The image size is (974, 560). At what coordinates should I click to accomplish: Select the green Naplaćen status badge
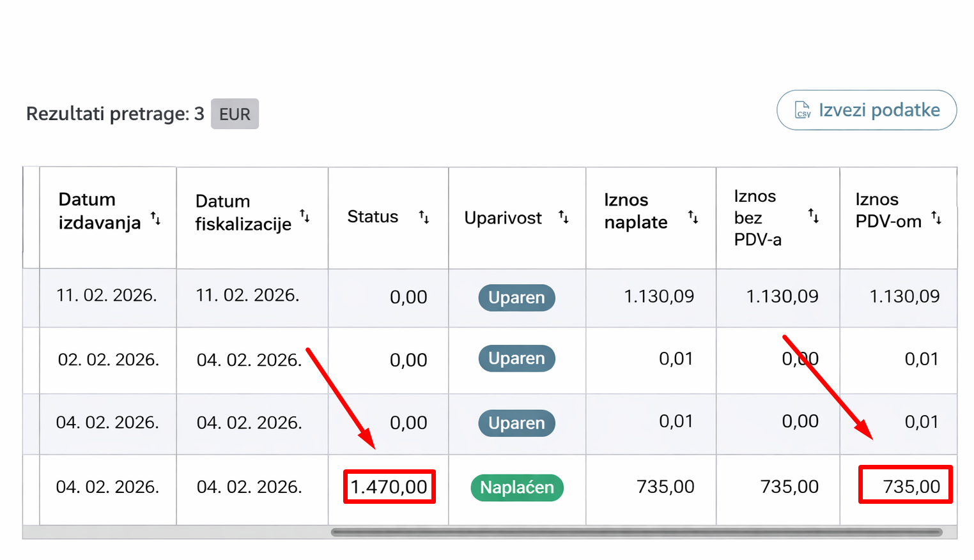click(516, 488)
